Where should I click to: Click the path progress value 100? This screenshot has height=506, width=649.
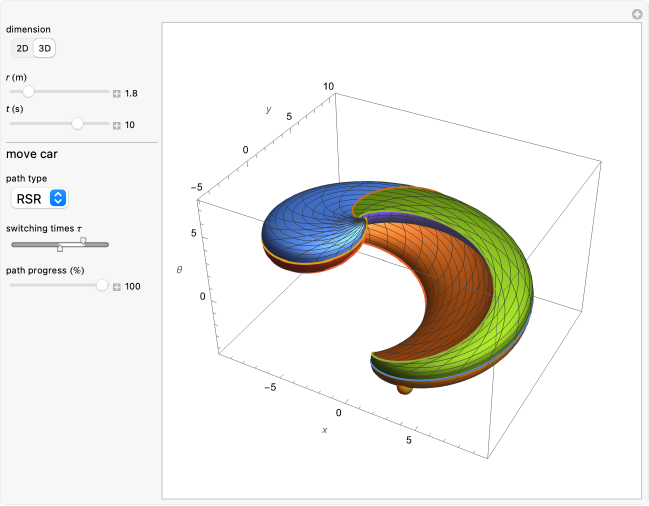pyautogui.click(x=133, y=287)
